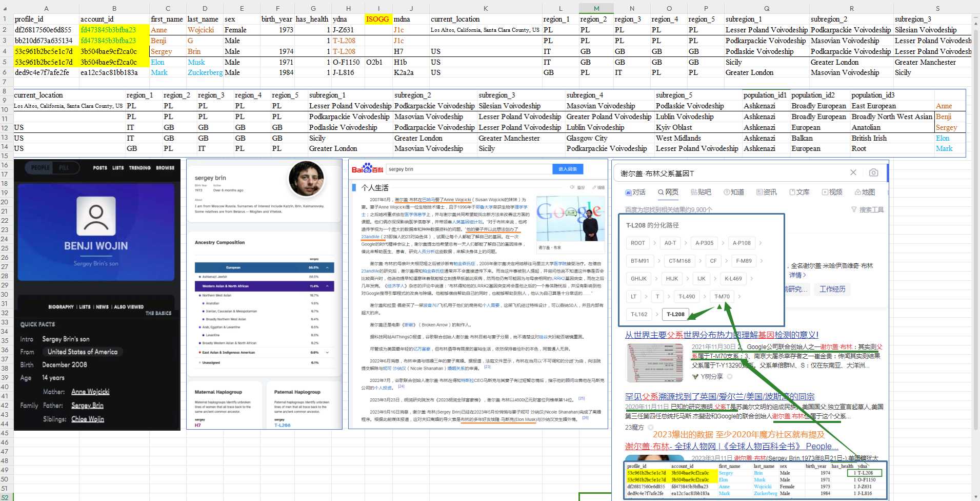Click Benji Wojin's profile avatar placeholder
The image size is (980, 501).
click(96, 216)
